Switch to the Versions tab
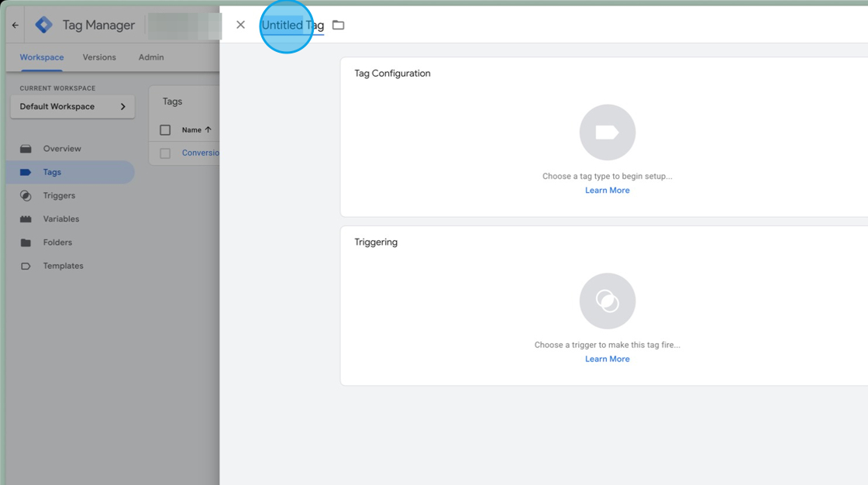This screenshot has height=485, width=868. (x=99, y=57)
